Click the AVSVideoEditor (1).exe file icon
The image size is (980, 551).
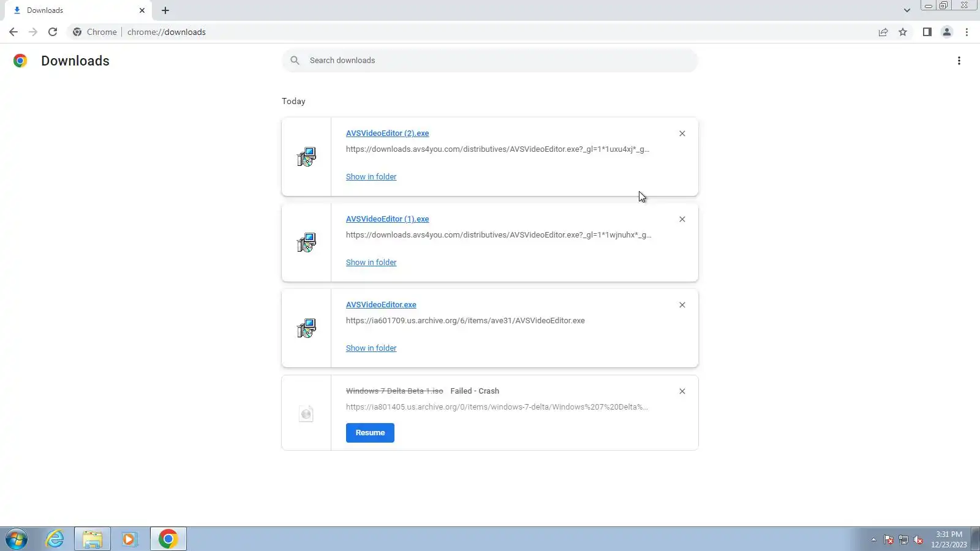[x=307, y=242]
